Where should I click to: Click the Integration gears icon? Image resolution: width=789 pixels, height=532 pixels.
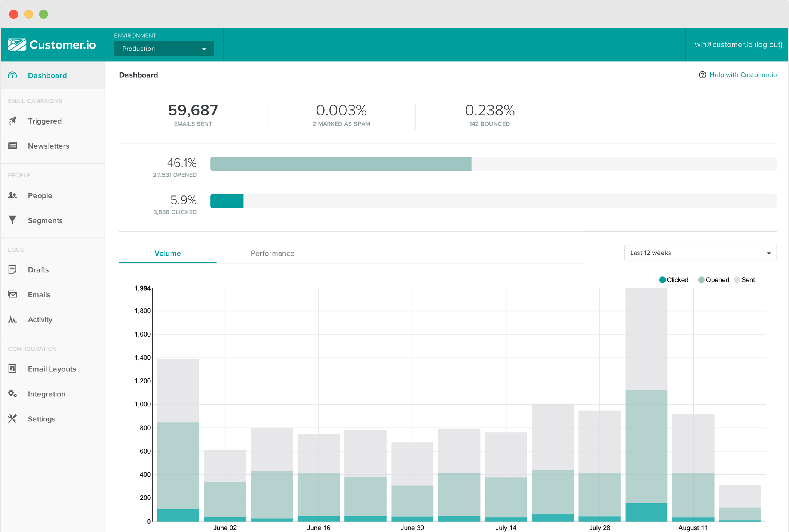[x=13, y=394]
